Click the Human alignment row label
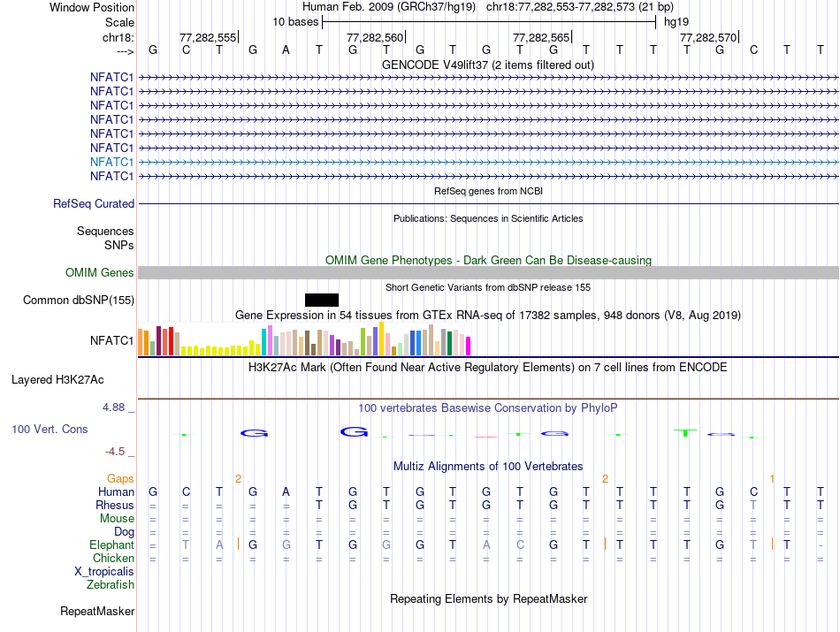The image size is (840, 632). (116, 491)
